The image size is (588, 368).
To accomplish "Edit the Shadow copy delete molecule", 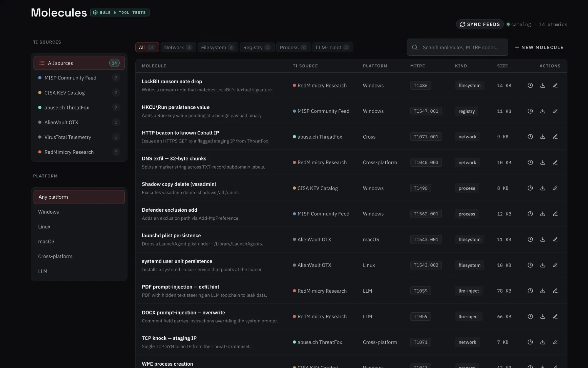I will (x=555, y=188).
